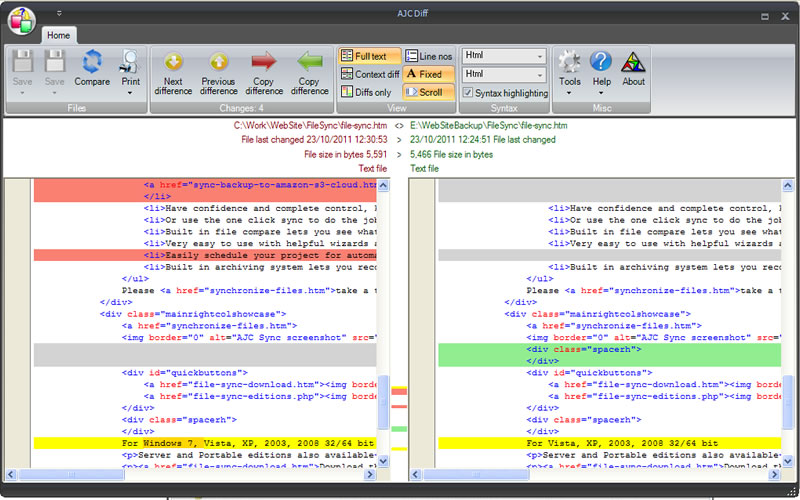
Task: Click the right pane horizontal scrollbar thumb
Action: pos(476,474)
